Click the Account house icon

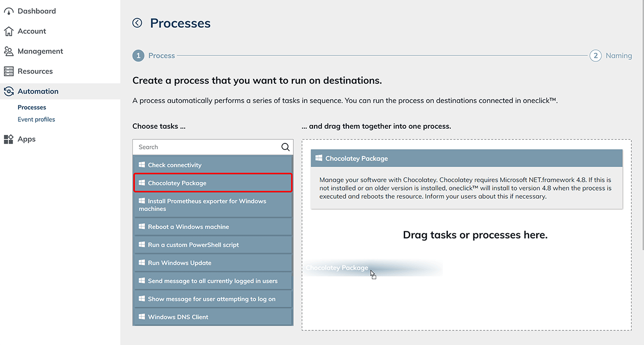tap(9, 31)
